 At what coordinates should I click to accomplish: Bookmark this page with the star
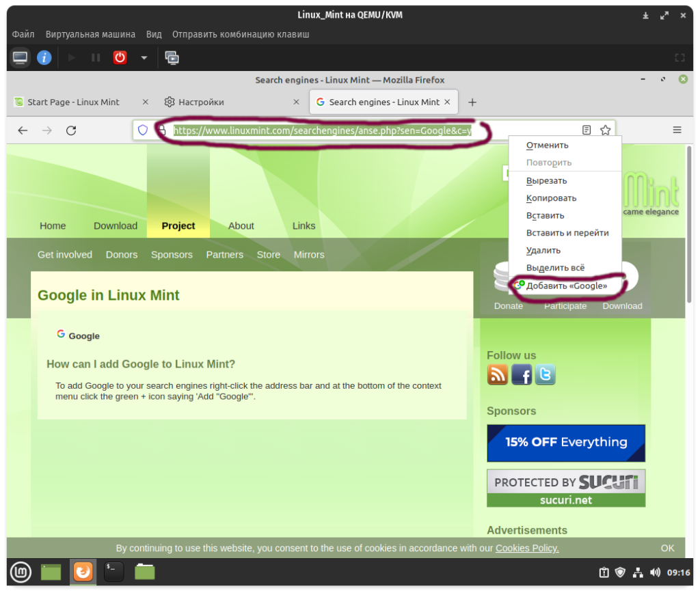coord(606,130)
